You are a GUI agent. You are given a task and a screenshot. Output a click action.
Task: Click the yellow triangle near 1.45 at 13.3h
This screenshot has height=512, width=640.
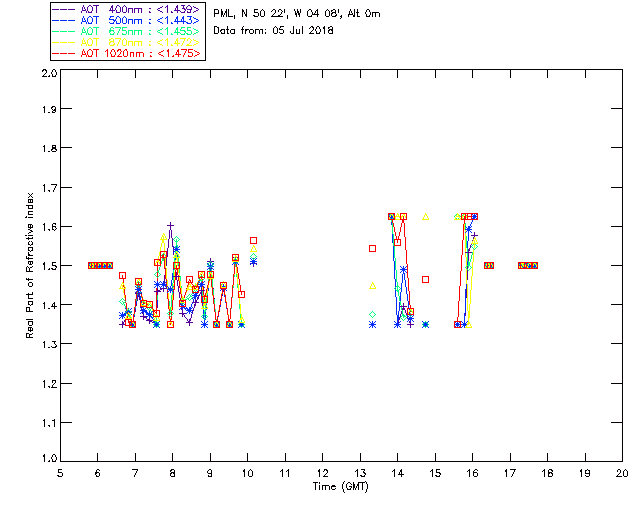click(372, 286)
